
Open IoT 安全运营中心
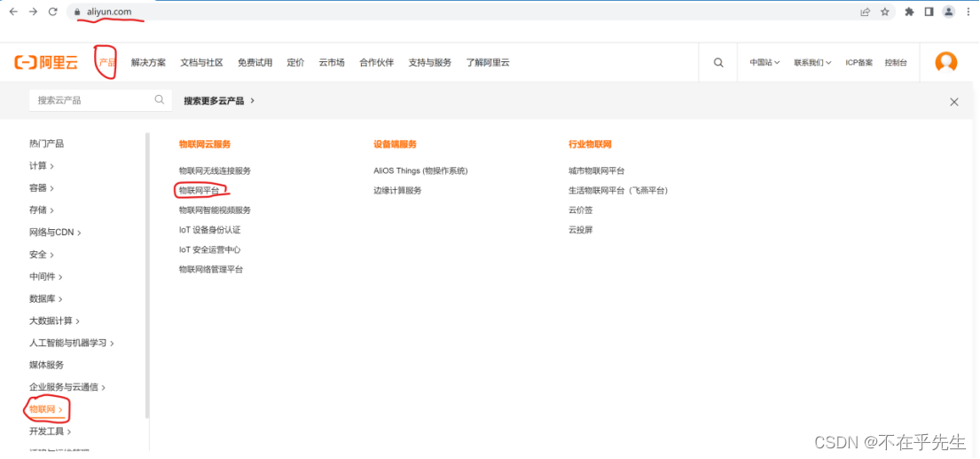coord(209,249)
